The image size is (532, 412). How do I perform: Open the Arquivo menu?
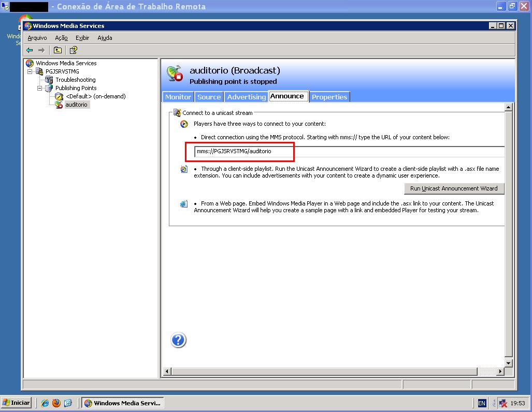37,38
